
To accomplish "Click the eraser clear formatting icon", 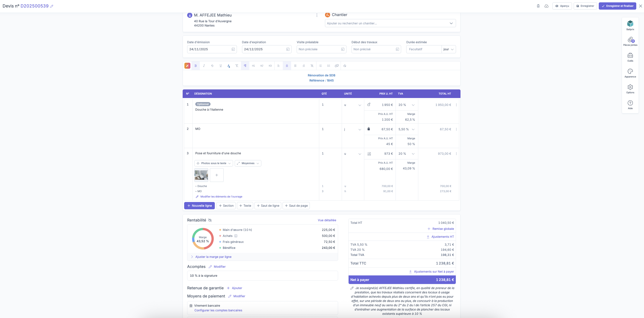I will pyautogui.click(x=345, y=66).
